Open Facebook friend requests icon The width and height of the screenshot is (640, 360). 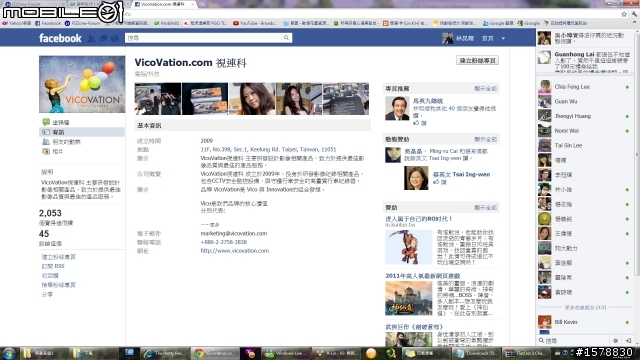pyautogui.click(x=91, y=38)
